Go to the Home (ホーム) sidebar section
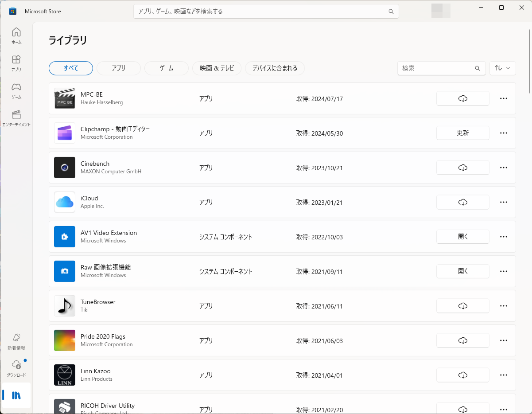Viewport: 532px width, 414px height. [16, 36]
